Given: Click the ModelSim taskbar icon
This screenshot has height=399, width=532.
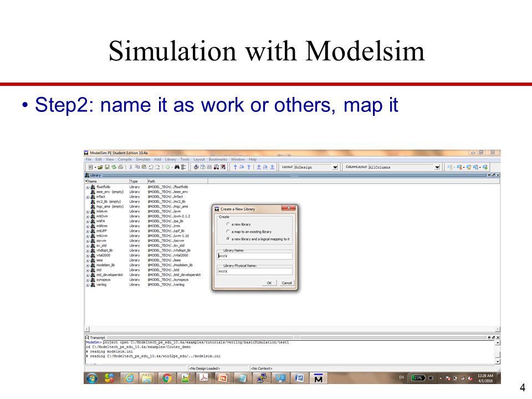Looking at the screenshot, I should [318, 378].
